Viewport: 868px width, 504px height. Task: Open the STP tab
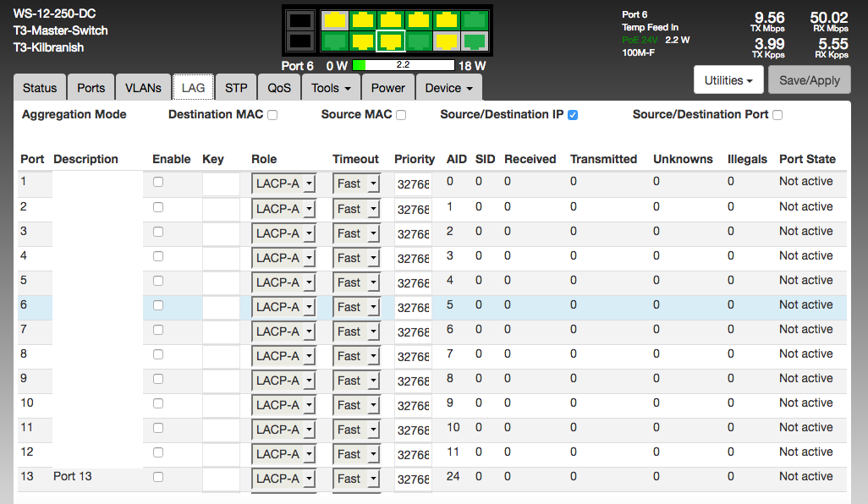tap(236, 88)
